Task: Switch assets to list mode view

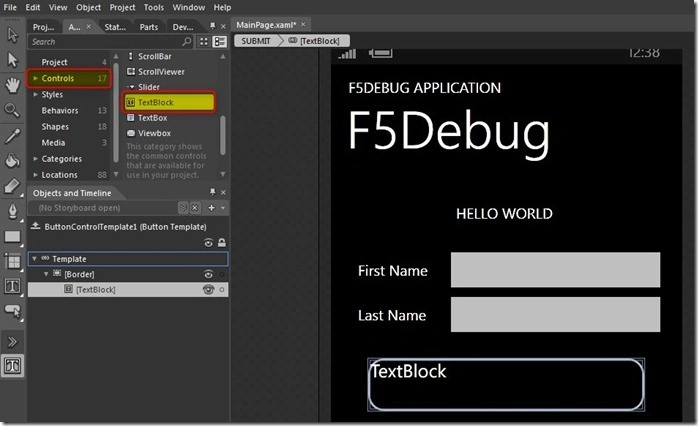Action: click(220, 41)
